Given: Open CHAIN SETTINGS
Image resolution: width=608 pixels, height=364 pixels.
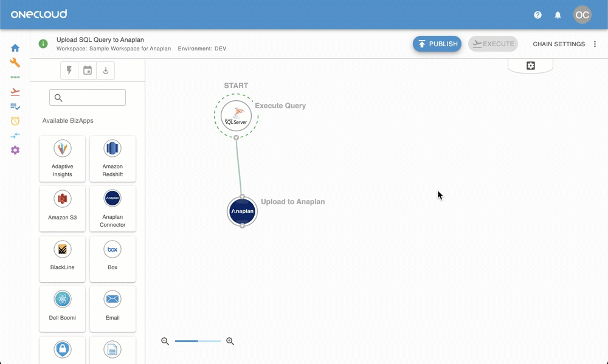Looking at the screenshot, I should pyautogui.click(x=559, y=44).
